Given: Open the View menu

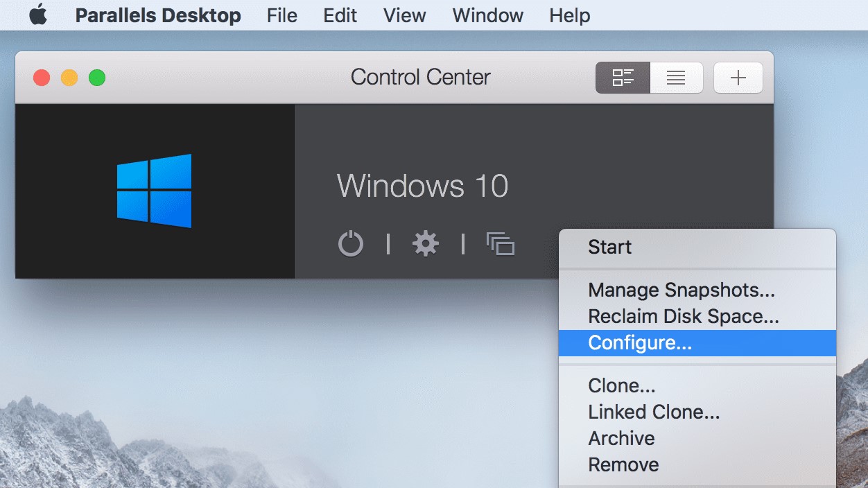Looking at the screenshot, I should (405, 15).
